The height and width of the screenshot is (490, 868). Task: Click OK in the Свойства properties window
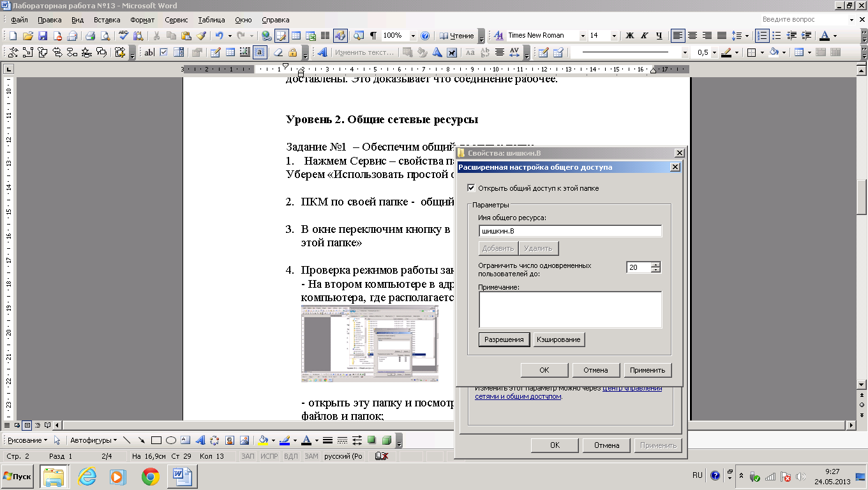(555, 445)
